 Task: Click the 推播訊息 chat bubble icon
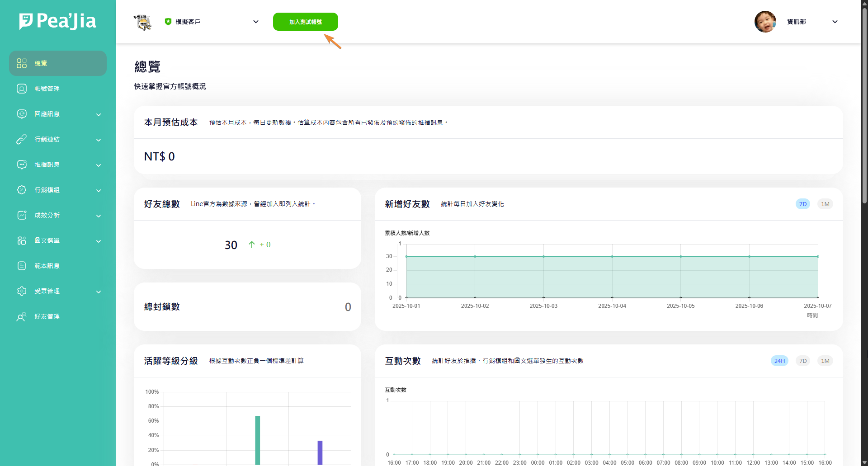[x=22, y=165]
